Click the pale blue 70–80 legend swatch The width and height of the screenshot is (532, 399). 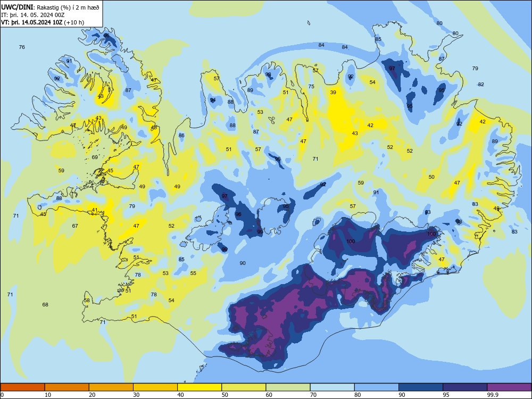332,387
